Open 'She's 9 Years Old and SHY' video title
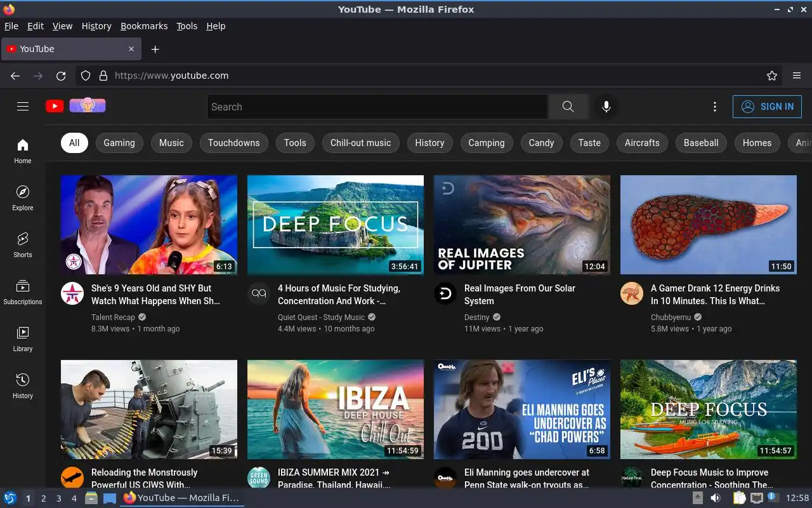The width and height of the screenshot is (812, 508). [155, 295]
